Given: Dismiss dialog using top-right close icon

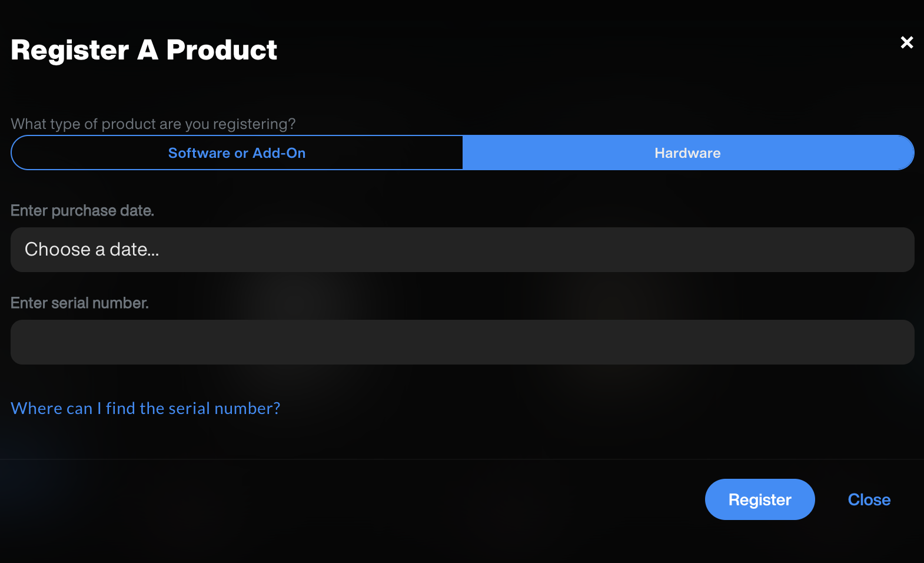Looking at the screenshot, I should 906,42.
